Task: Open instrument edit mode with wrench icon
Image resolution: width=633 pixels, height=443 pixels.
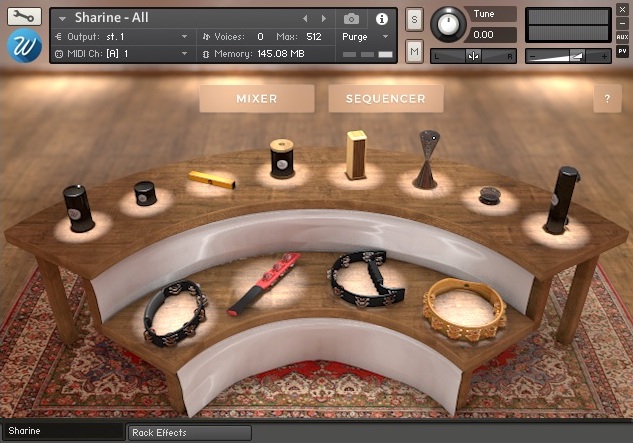Action: (24, 16)
